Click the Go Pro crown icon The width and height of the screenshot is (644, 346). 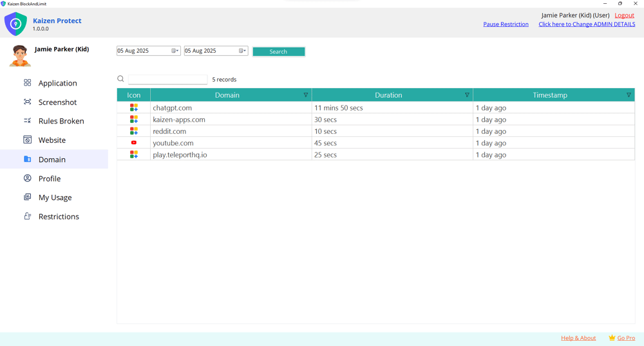612,338
